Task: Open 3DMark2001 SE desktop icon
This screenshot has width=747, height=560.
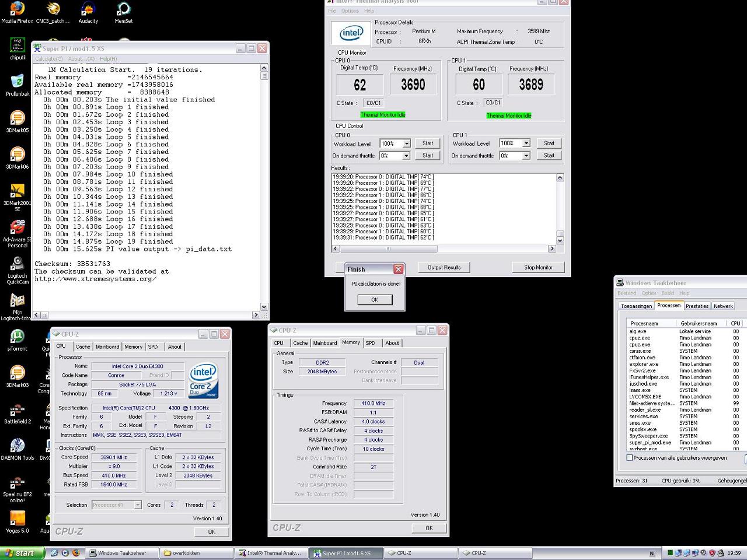Action: tap(18, 197)
